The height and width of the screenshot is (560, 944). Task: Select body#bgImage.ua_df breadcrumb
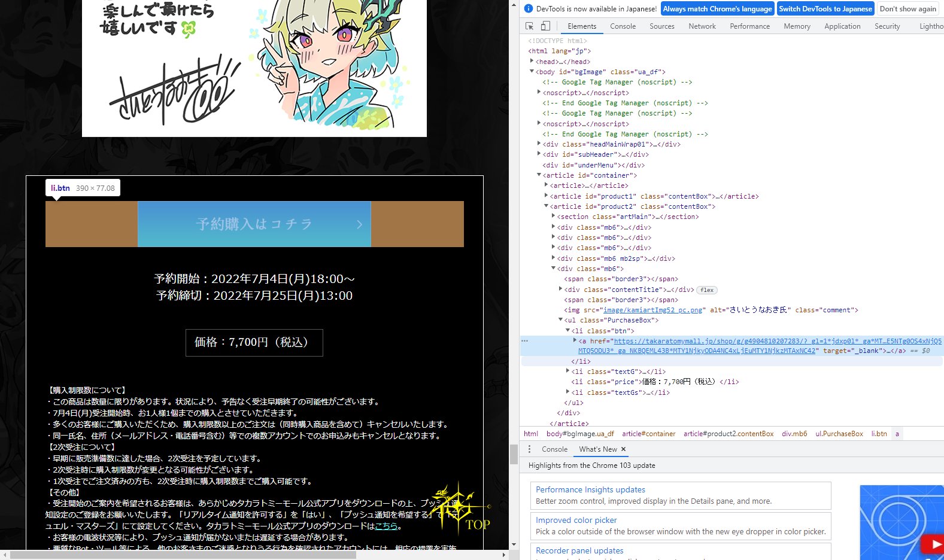point(580,434)
